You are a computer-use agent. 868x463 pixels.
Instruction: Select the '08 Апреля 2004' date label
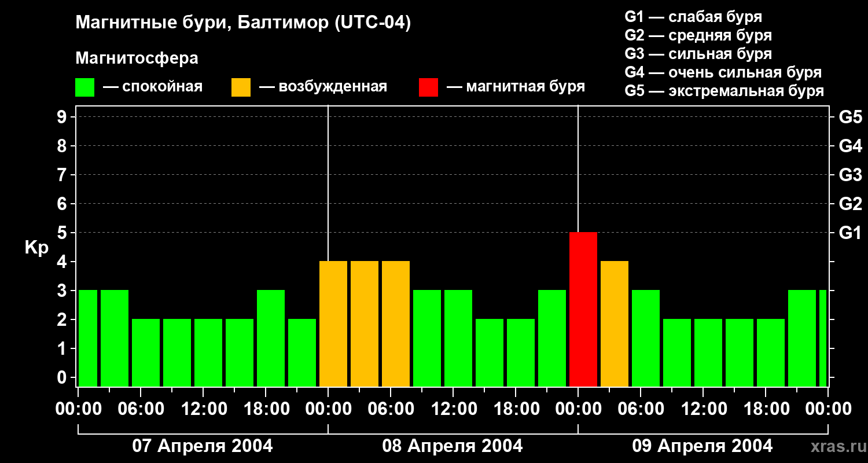(x=453, y=446)
